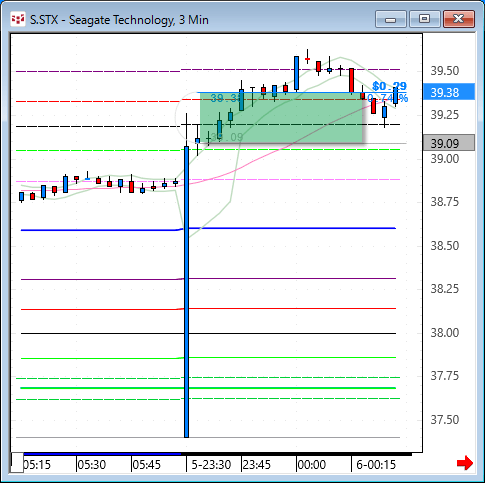The image size is (485, 483).
Task: Select the thick green line near 37.70
Action: tap(208, 388)
